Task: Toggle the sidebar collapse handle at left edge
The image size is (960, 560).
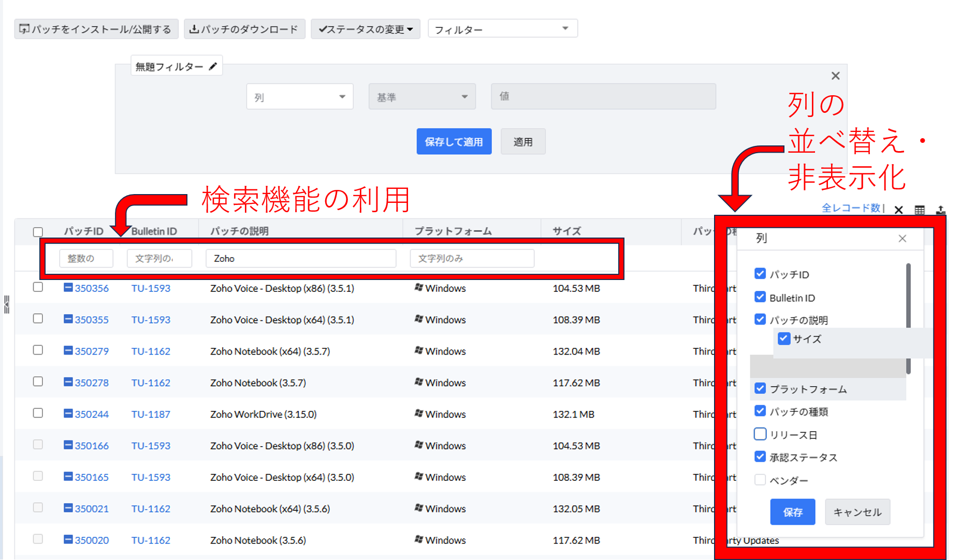Action: pyautogui.click(x=6, y=304)
